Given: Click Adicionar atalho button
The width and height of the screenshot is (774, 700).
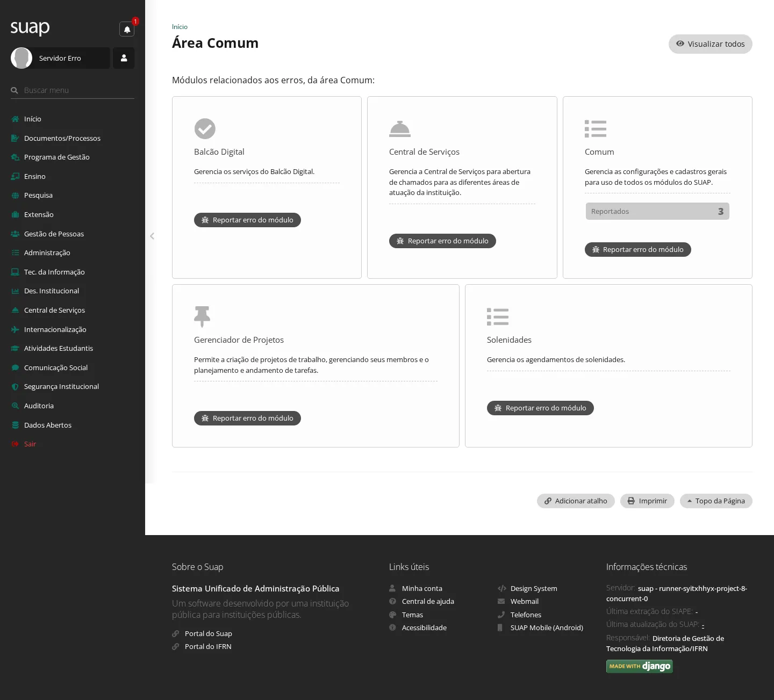Looking at the screenshot, I should pyautogui.click(x=576, y=501).
